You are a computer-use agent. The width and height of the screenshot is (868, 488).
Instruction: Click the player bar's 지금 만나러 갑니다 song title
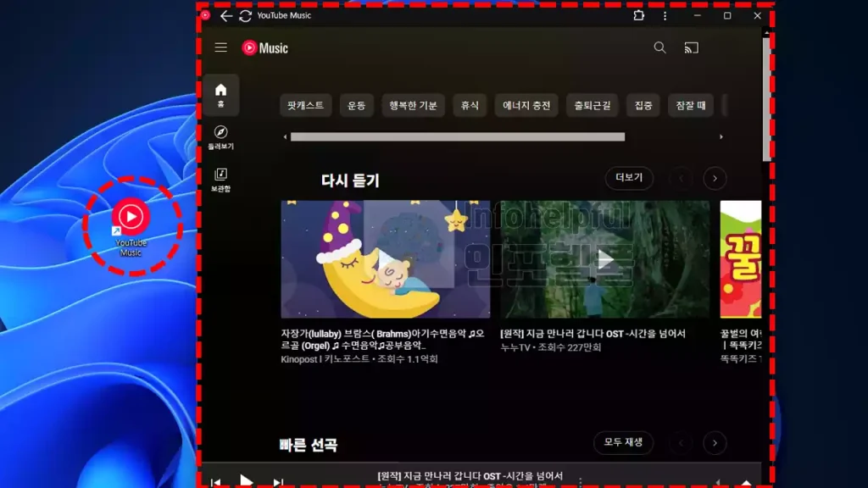tap(470, 476)
